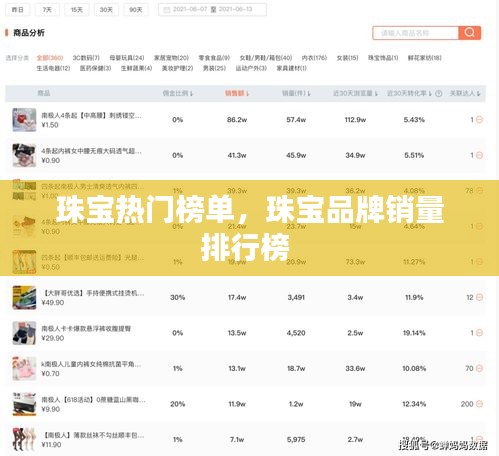The image size is (499, 456).
Task: Select the 30天 time range tab
Action: [106, 10]
